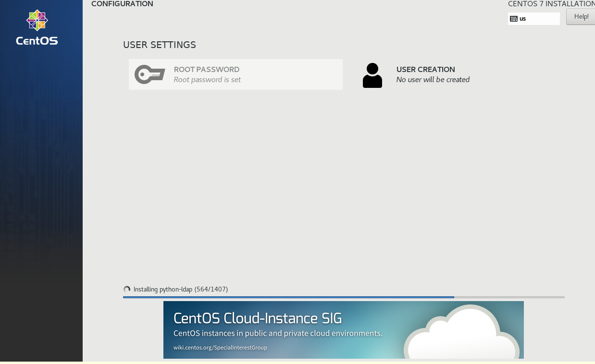This screenshot has width=595, height=364.
Task: Click 'Installing python-ldap (564/1407)' status text
Action: tap(181, 289)
